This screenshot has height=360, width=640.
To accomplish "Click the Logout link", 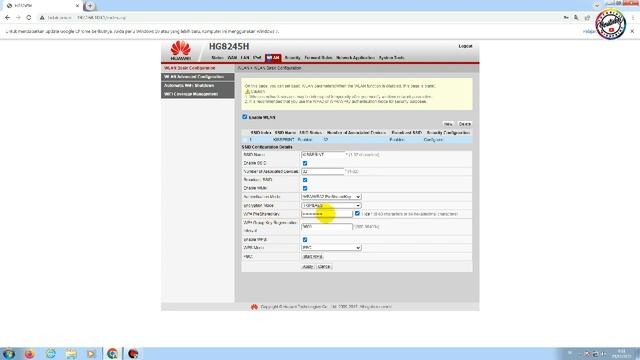I will [465, 46].
